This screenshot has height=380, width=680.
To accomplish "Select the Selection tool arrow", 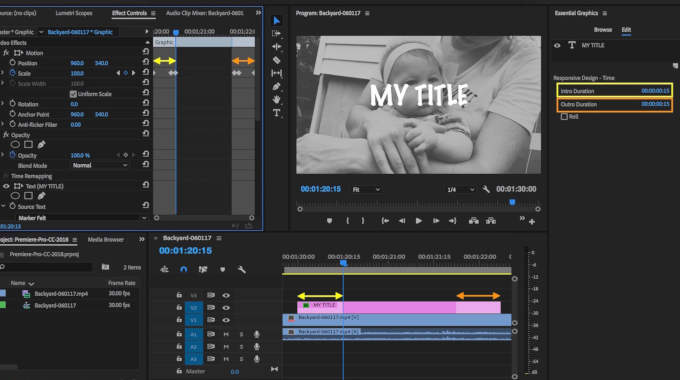I will click(x=277, y=20).
